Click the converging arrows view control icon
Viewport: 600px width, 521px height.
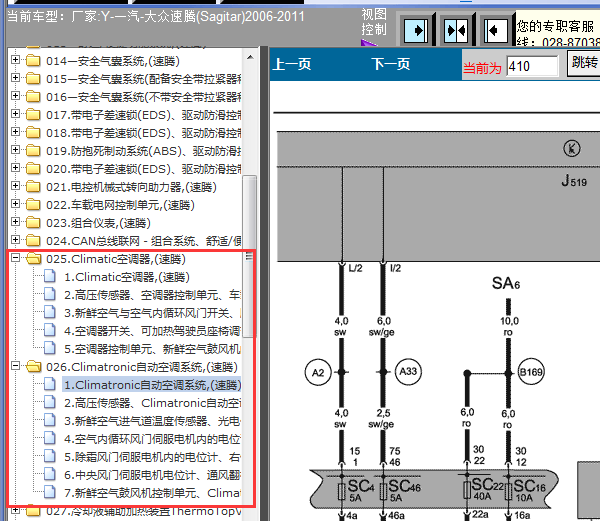(x=456, y=30)
